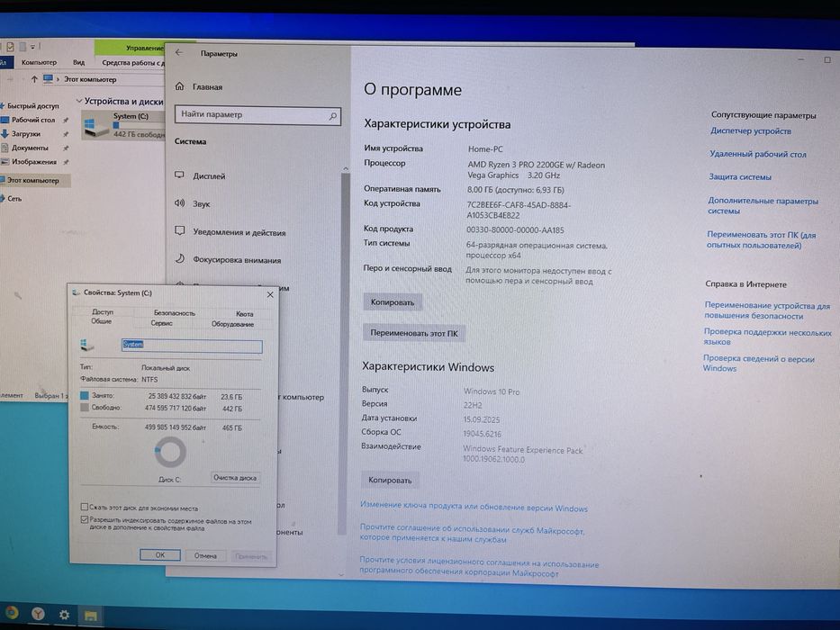Confirm properties dialog with OK
This screenshot has height=630, width=840.
click(159, 555)
